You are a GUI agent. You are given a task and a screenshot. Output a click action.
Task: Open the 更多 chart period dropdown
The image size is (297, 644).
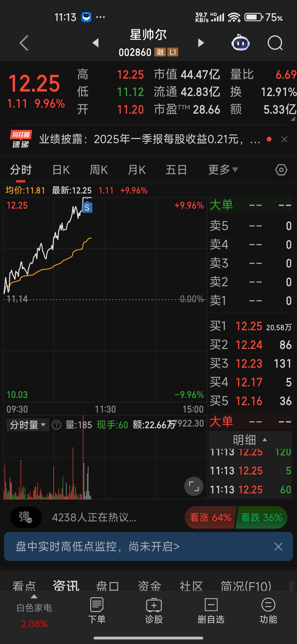pos(223,170)
